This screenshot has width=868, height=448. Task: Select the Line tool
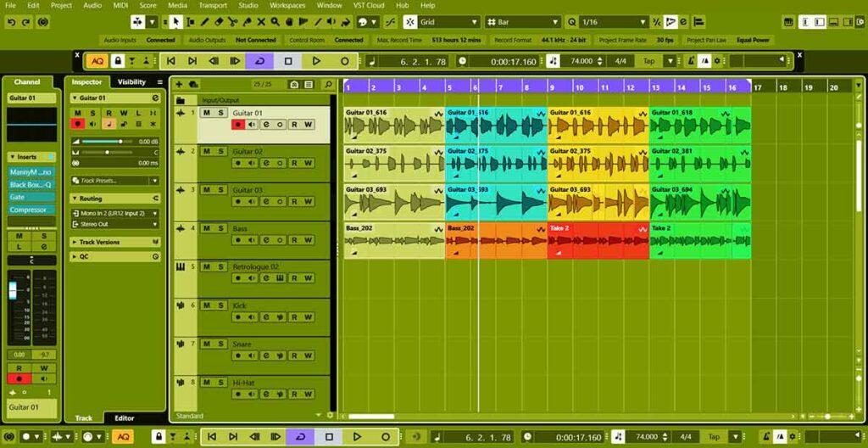click(318, 22)
